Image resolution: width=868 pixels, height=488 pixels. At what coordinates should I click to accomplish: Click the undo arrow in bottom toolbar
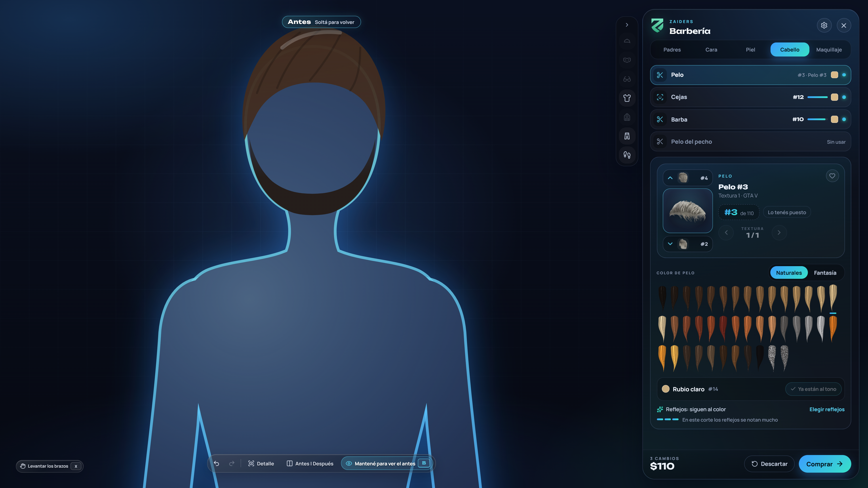[x=216, y=463]
